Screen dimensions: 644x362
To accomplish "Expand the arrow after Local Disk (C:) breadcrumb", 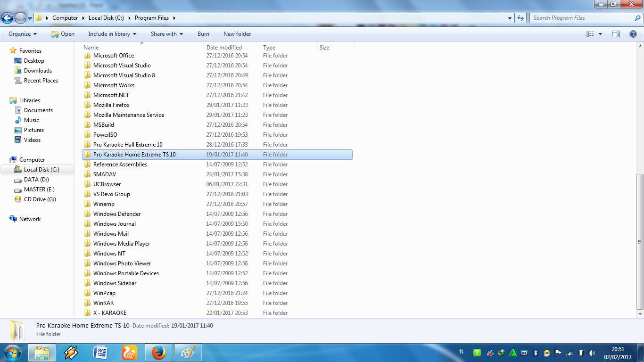I will point(129,18).
